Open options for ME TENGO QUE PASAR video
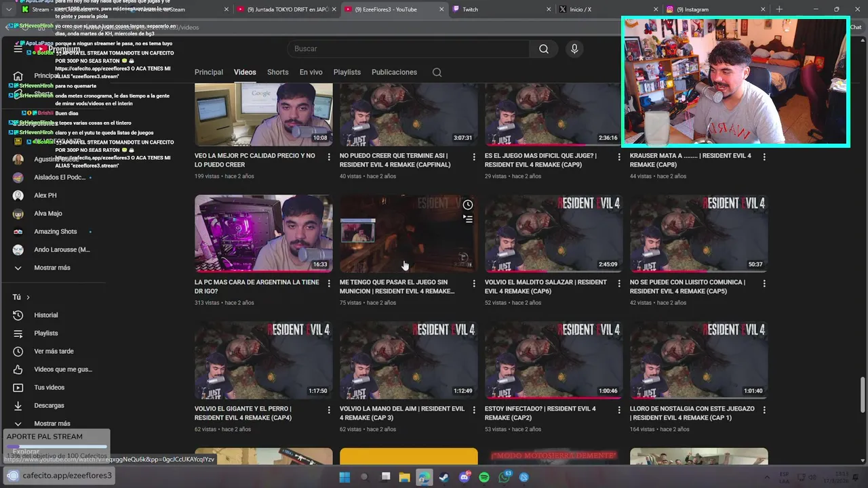Viewport: 868px width, 488px height. [x=474, y=283]
